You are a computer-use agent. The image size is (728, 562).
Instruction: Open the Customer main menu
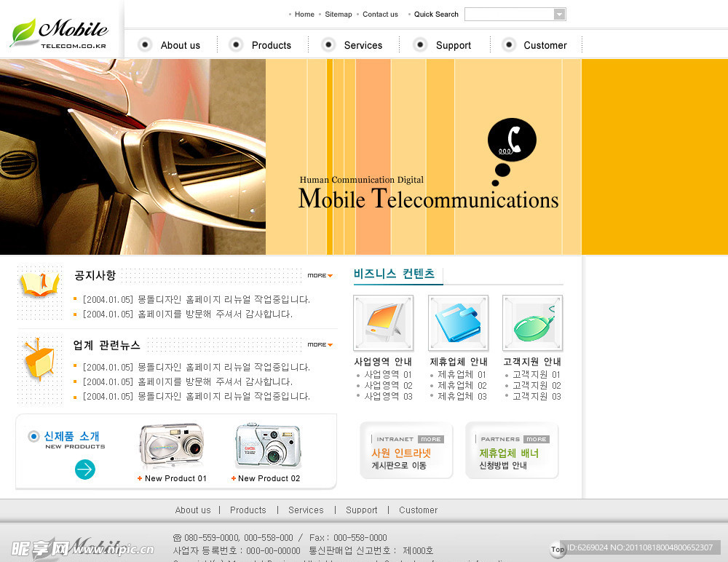tap(545, 45)
